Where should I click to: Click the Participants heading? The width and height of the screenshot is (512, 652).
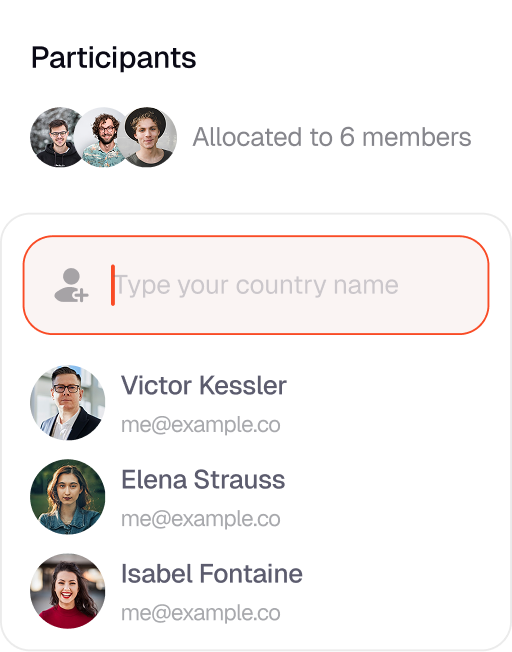114,58
